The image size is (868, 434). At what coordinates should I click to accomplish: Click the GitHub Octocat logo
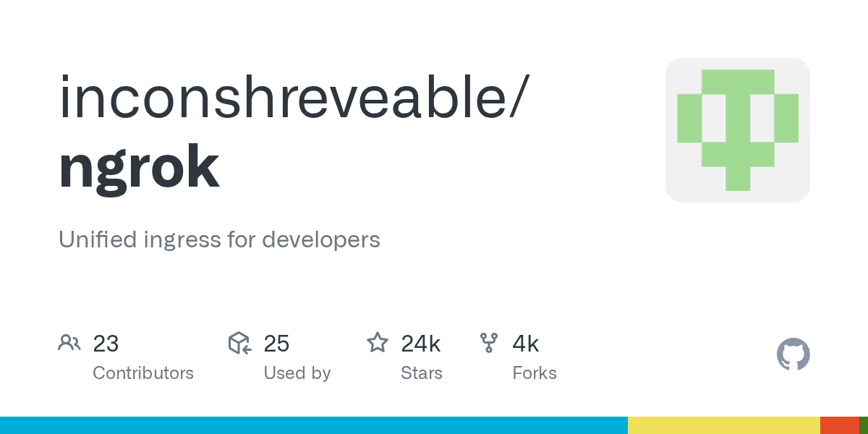tap(793, 355)
